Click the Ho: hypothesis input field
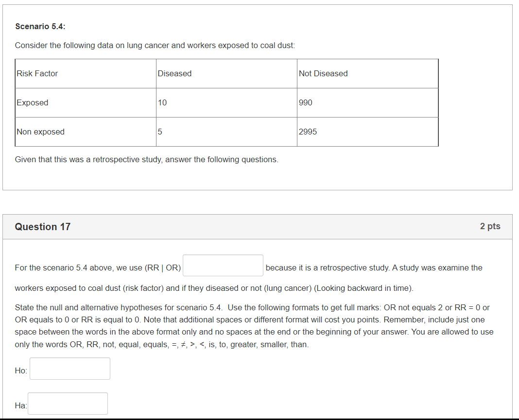Viewport: 519px width, 420px height. [x=70, y=369]
